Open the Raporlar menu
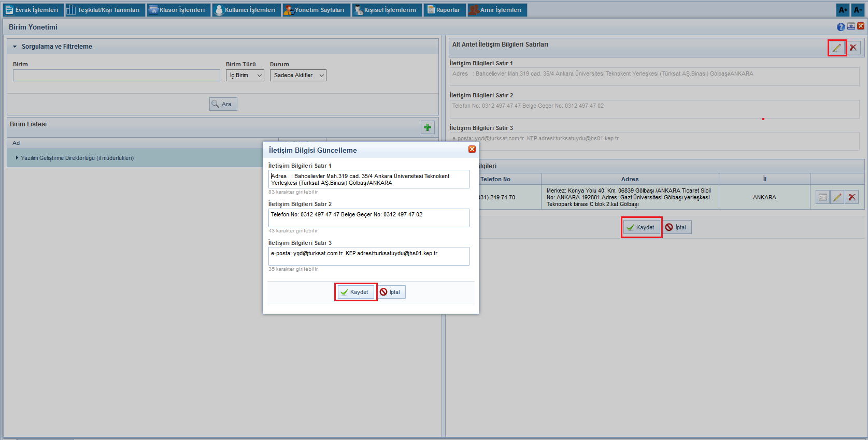 tap(444, 10)
